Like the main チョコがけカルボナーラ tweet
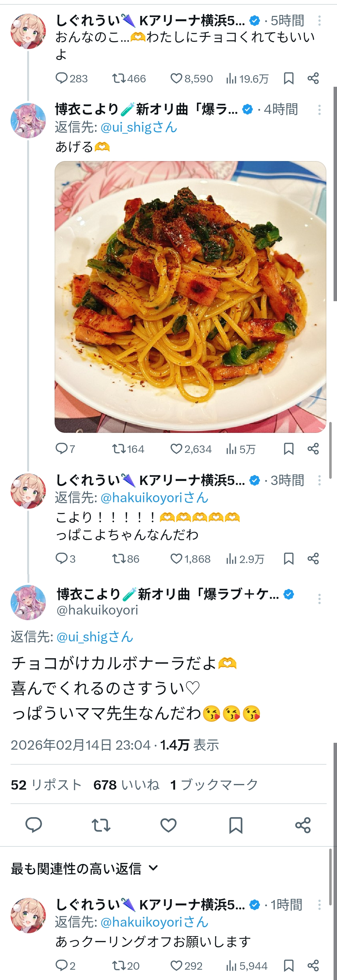 [168, 825]
